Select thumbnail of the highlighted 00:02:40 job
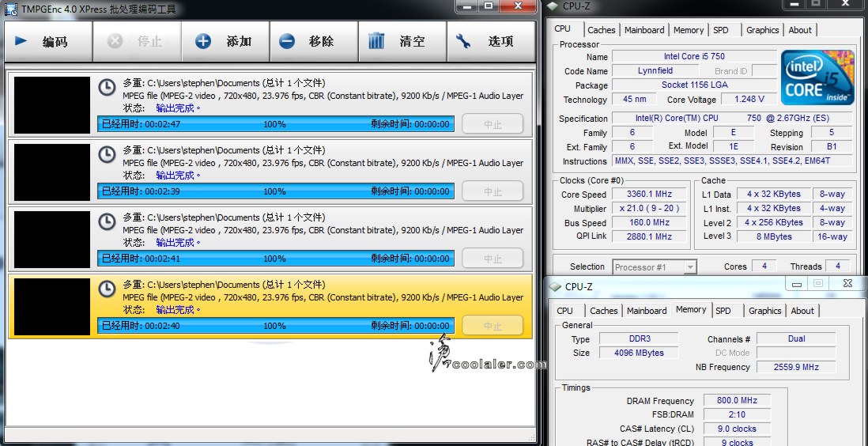This screenshot has height=446, width=868. pyautogui.click(x=52, y=306)
